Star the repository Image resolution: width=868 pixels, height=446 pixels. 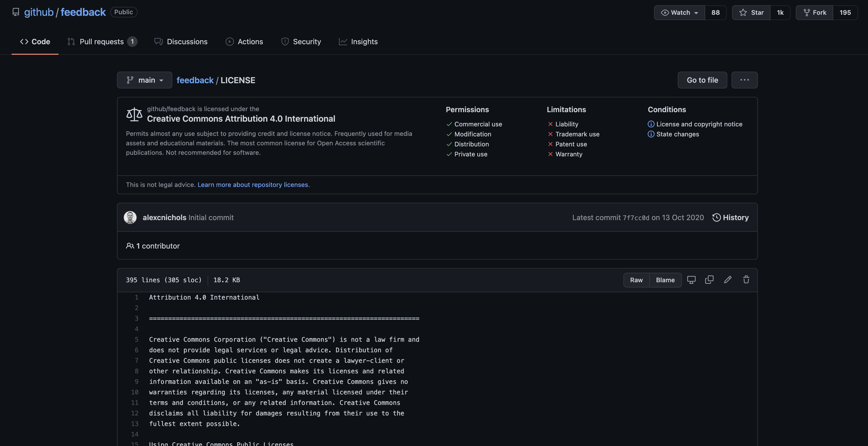751,12
